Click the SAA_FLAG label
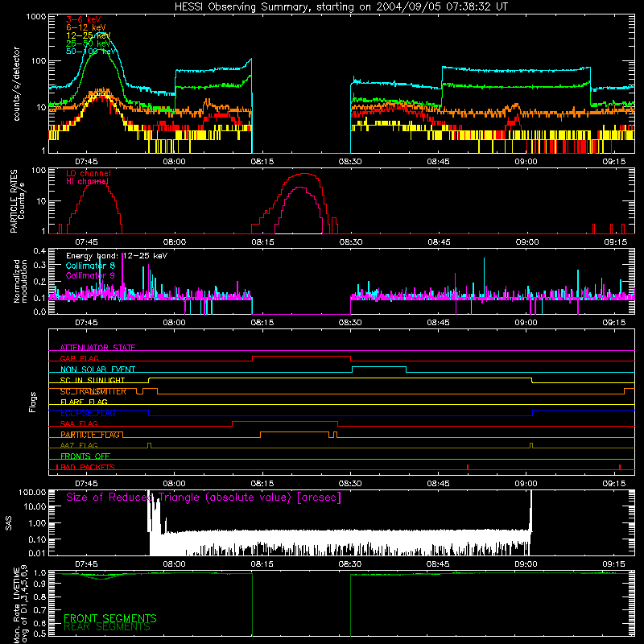 [x=79, y=423]
